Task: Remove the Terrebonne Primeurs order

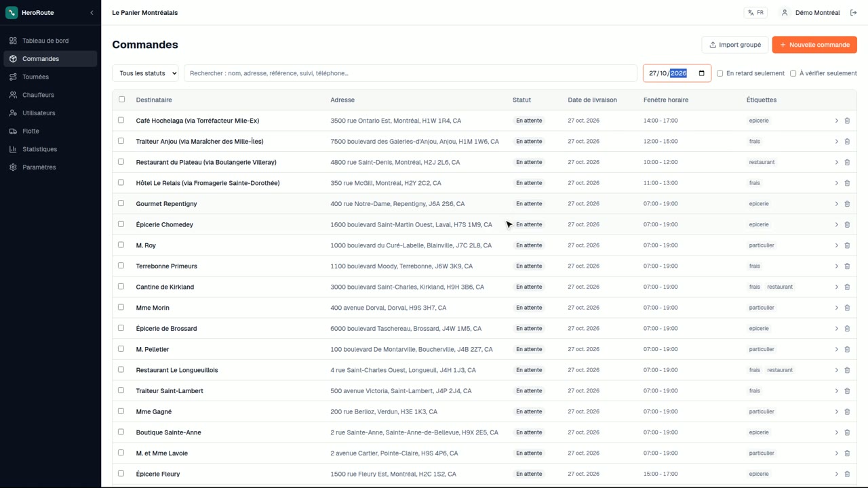Action: click(847, 266)
